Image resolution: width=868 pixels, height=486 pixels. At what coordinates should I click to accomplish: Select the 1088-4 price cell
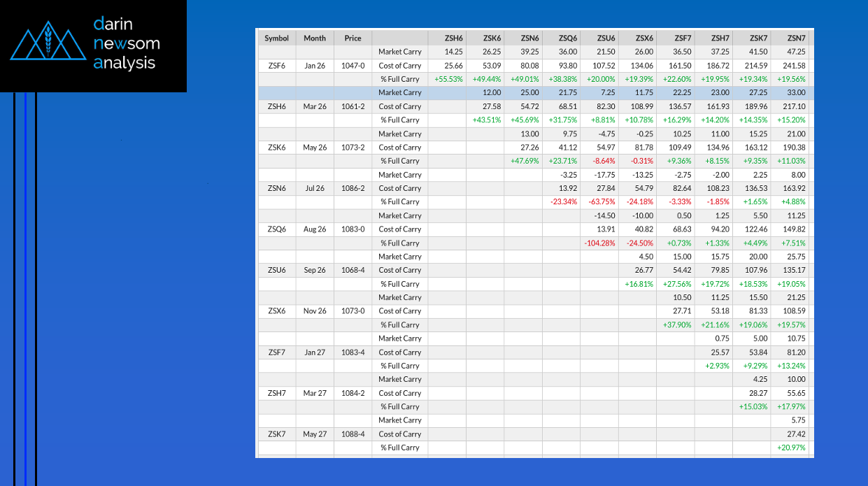(353, 434)
